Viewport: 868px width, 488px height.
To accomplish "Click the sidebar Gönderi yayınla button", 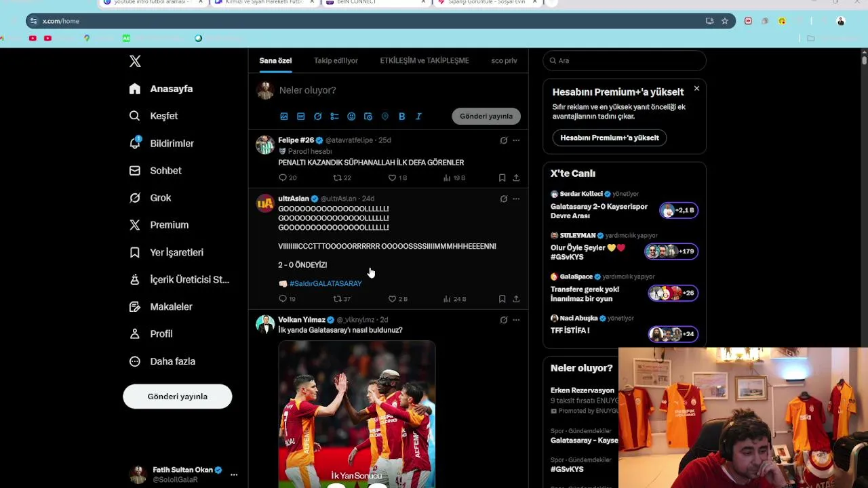I will pyautogui.click(x=178, y=396).
